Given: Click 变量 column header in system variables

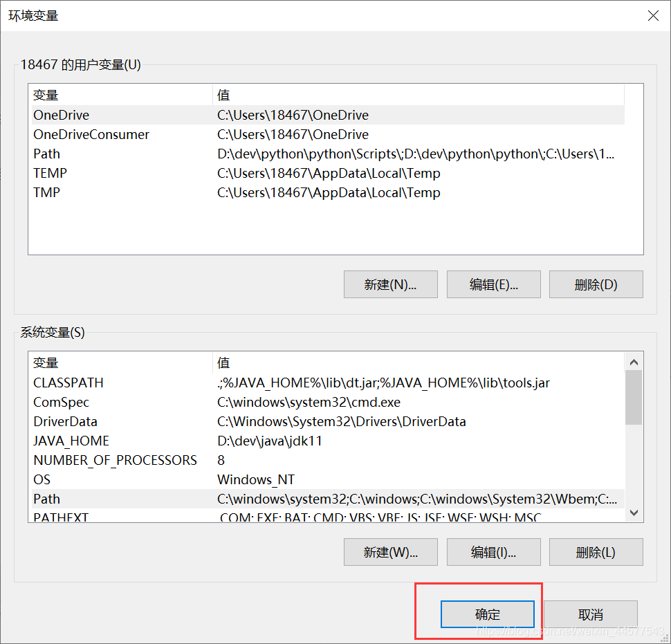Looking at the screenshot, I should tap(122, 363).
